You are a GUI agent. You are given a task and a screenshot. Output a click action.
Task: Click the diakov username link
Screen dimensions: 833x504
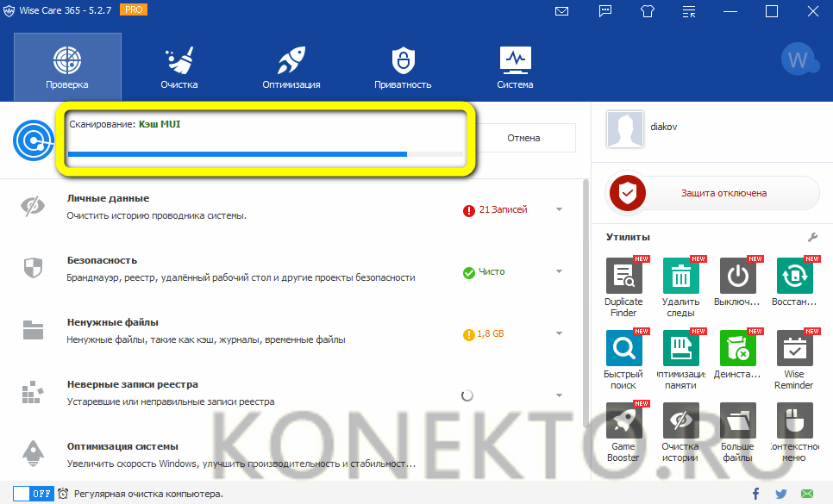pos(665,125)
